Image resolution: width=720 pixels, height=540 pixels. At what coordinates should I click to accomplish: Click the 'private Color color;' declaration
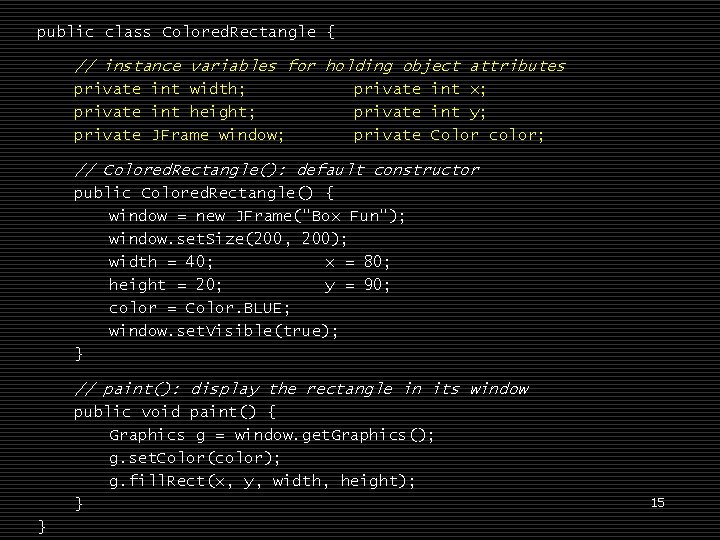(x=449, y=135)
